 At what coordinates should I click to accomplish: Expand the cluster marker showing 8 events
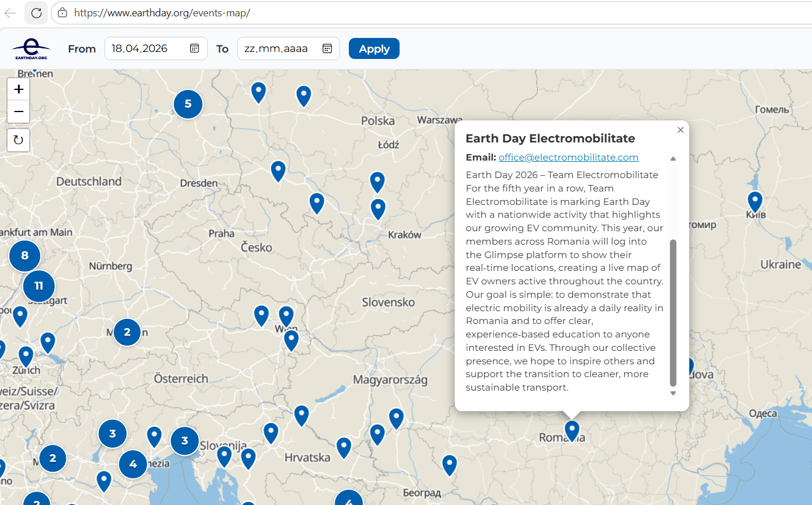[x=24, y=256]
